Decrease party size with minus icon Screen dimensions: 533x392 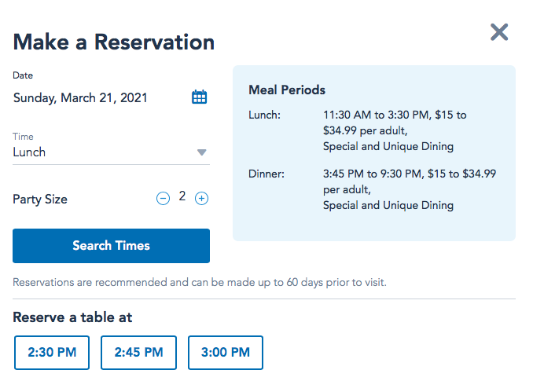click(163, 199)
